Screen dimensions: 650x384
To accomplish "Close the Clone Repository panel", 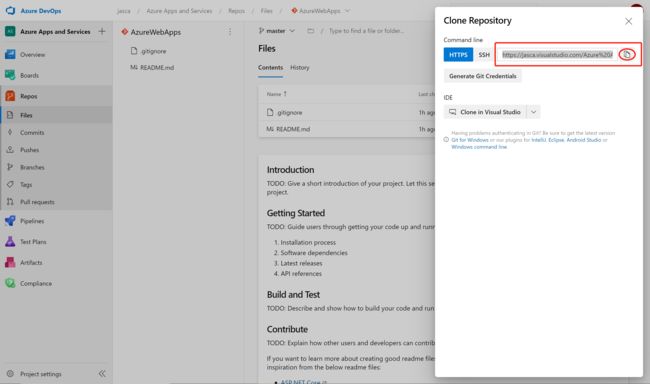I will click(x=628, y=21).
